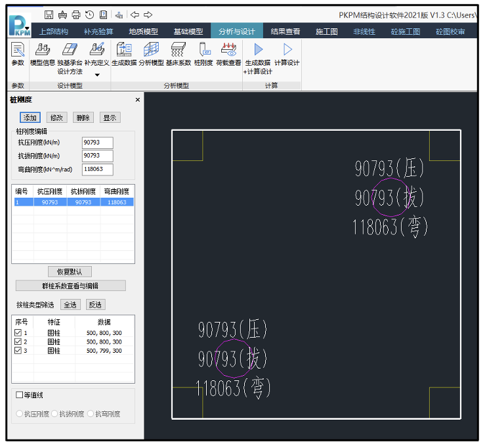Click 群桩系数查看与编辑 button

click(x=70, y=286)
